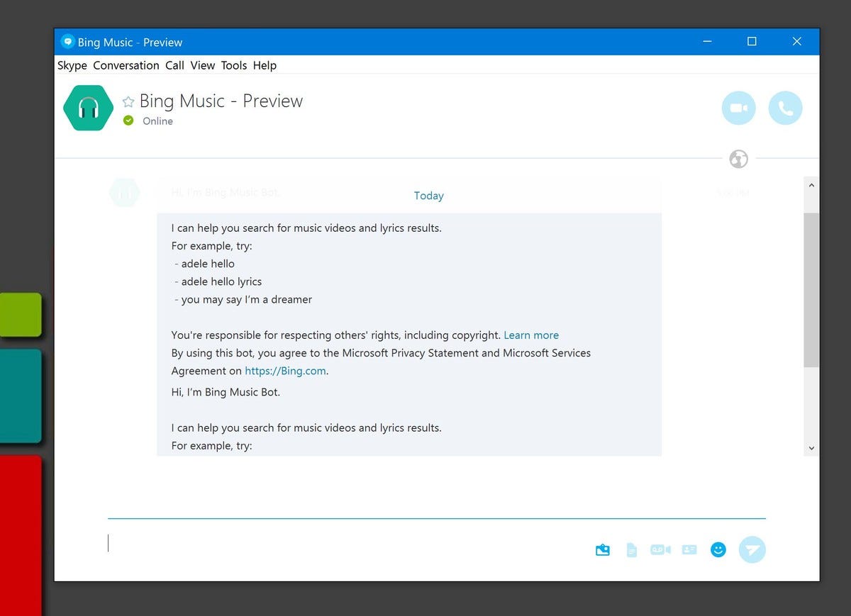The width and height of the screenshot is (851, 616).
Task: Follow the Learn more link
Action: 531,335
